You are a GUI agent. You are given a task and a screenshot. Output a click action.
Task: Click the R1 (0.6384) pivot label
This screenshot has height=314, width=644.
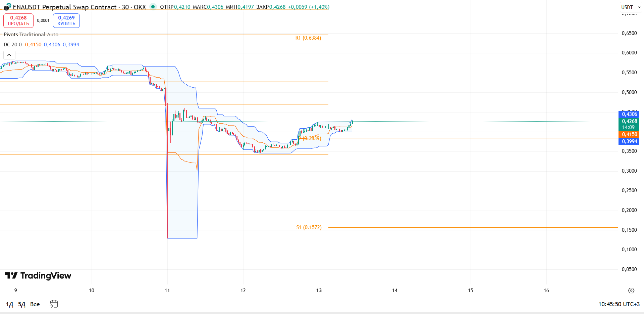[x=308, y=38]
